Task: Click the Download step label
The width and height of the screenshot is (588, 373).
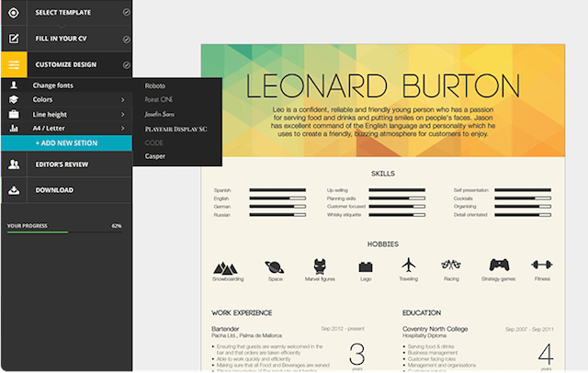Action: pyautogui.click(x=54, y=190)
